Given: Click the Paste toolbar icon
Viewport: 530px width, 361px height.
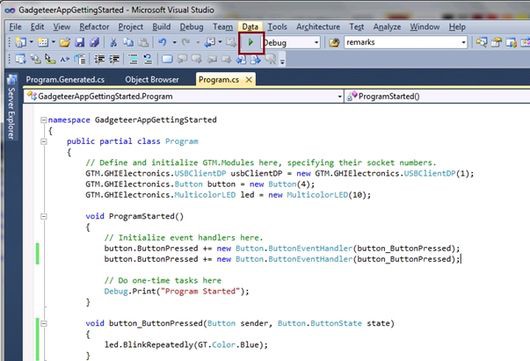Looking at the screenshot, I should tap(144, 42).
